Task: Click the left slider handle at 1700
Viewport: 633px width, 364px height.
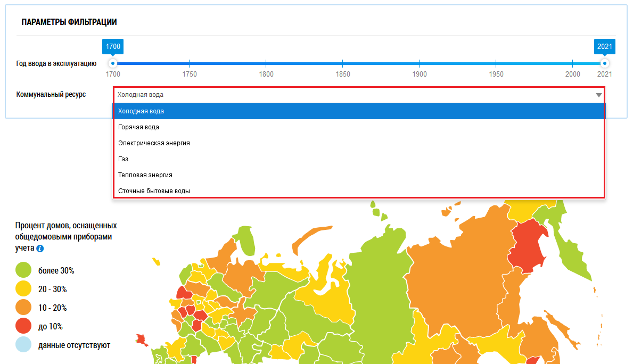Action: click(x=113, y=63)
